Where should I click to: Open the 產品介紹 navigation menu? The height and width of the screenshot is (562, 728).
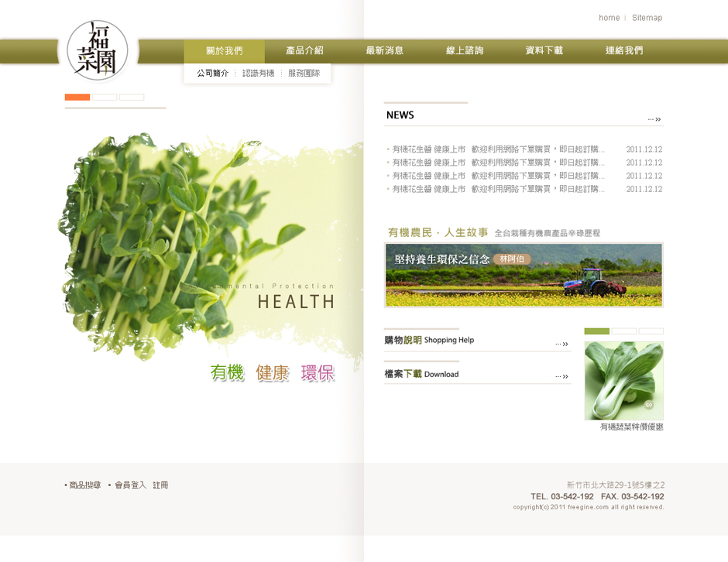click(304, 51)
